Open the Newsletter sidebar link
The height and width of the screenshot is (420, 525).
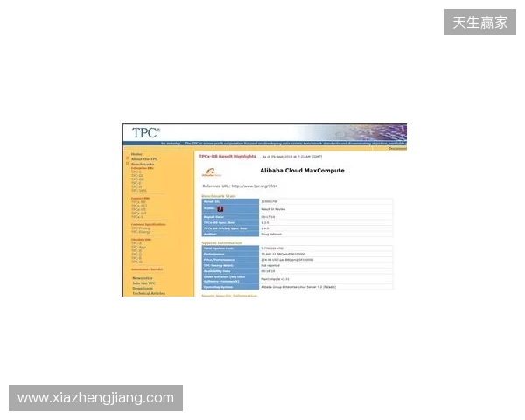[x=143, y=278]
